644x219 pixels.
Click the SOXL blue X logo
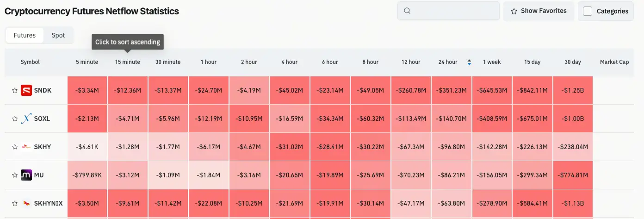pyautogui.click(x=26, y=119)
